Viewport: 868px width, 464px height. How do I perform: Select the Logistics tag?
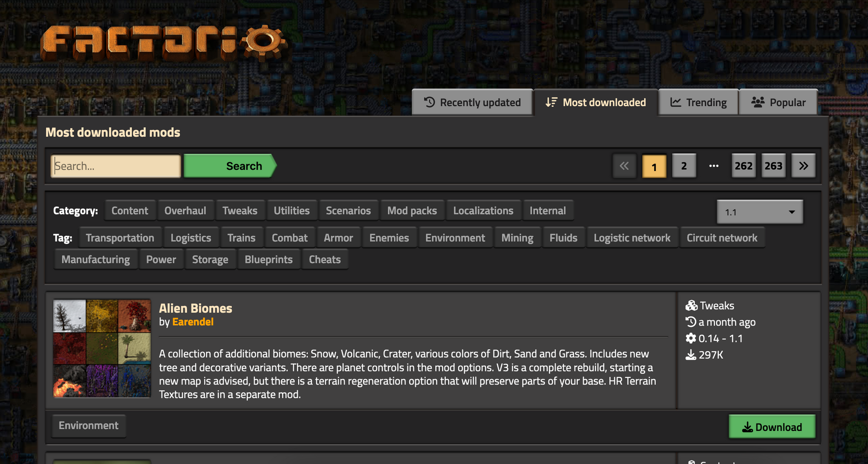coord(191,238)
